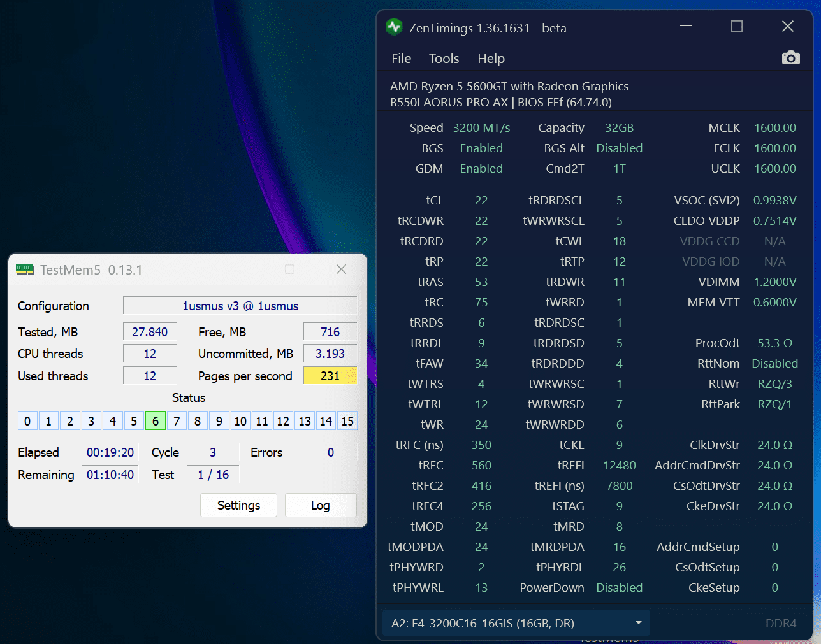
Task: Open the File menu in ZenTimings
Action: pyautogui.click(x=401, y=59)
